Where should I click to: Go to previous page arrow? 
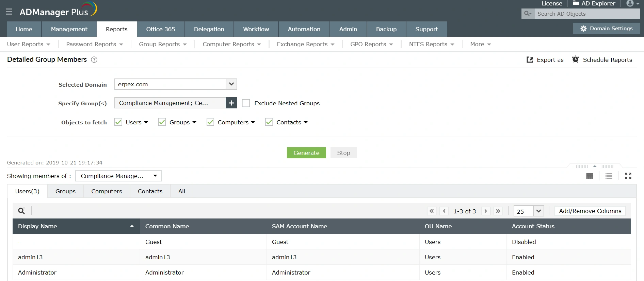[x=444, y=211]
